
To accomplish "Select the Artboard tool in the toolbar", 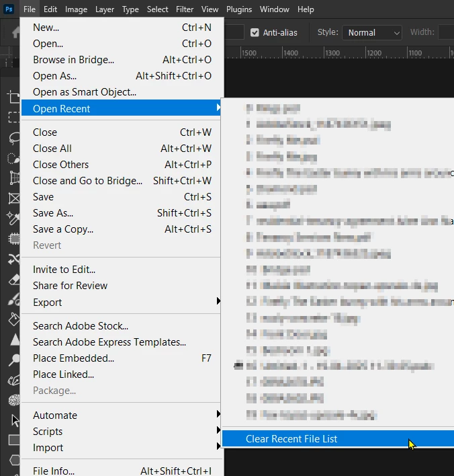I will tap(13, 97).
